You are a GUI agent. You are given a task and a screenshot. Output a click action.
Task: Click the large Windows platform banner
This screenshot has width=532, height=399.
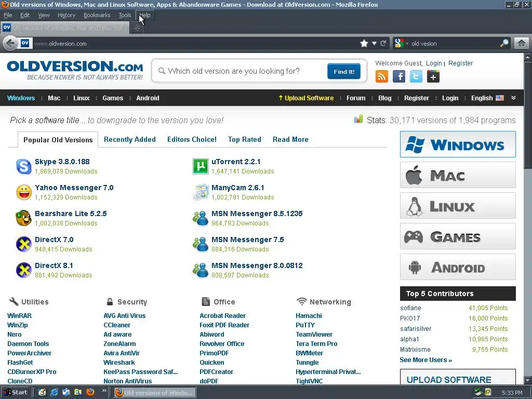458,144
